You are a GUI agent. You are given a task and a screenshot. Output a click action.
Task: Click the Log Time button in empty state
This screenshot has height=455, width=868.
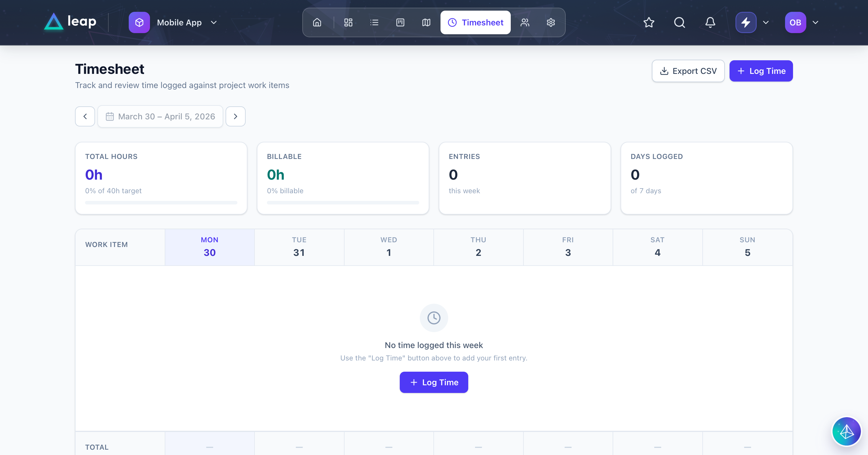434,382
